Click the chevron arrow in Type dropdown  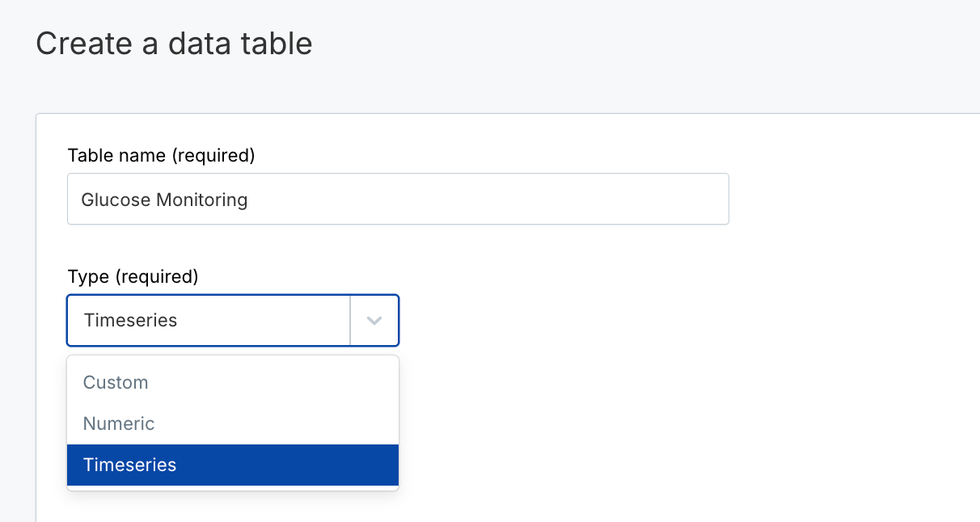click(374, 321)
